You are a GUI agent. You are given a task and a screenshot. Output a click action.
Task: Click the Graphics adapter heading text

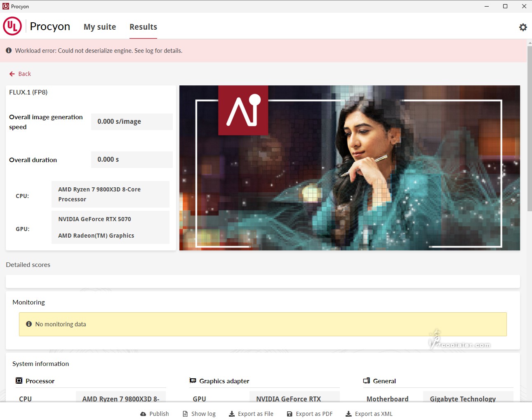pos(224,381)
